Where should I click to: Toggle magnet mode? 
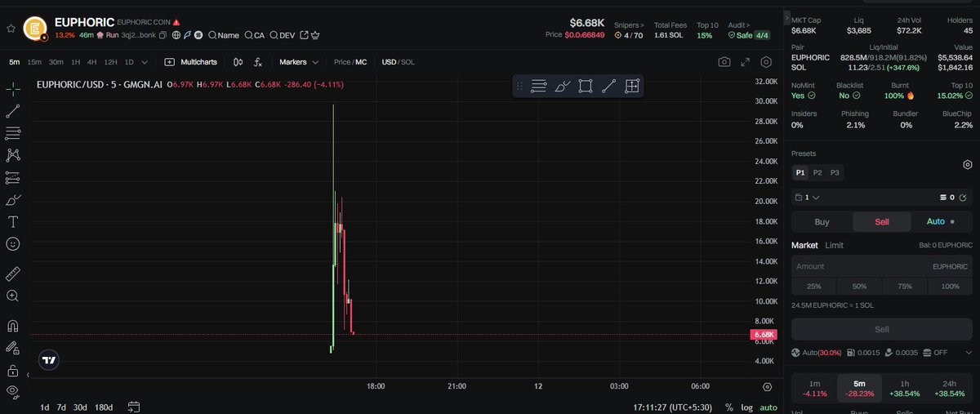(x=13, y=326)
